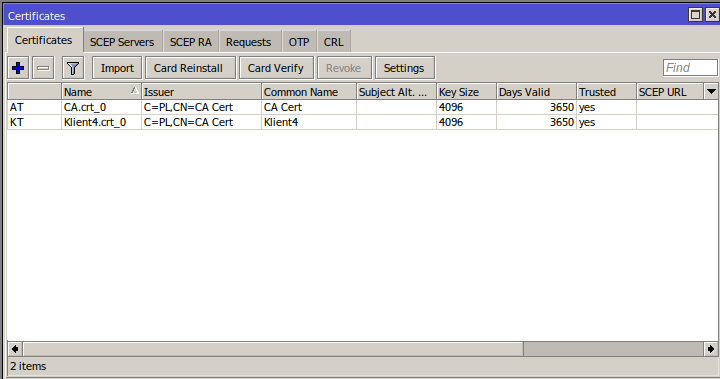
Task: Close the Certificates window
Action: 712,15
